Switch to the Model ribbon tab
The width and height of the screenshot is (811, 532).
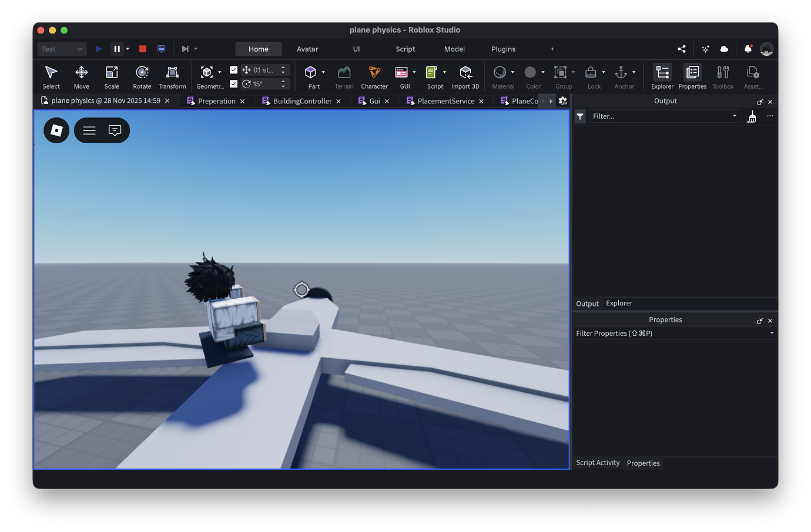point(454,49)
